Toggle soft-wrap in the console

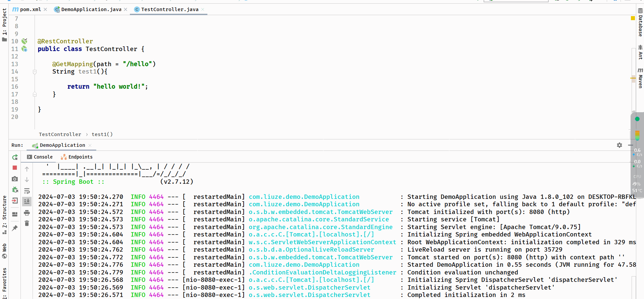click(x=27, y=190)
